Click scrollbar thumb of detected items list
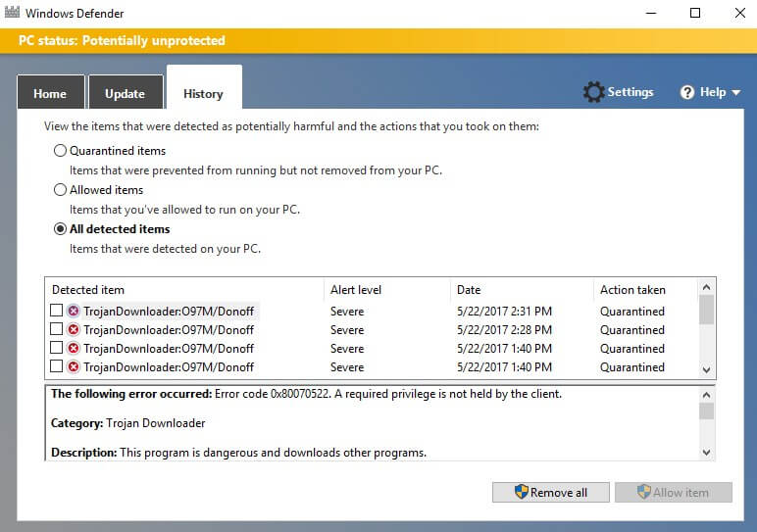Viewport: 757px width, 532px height. point(706,310)
